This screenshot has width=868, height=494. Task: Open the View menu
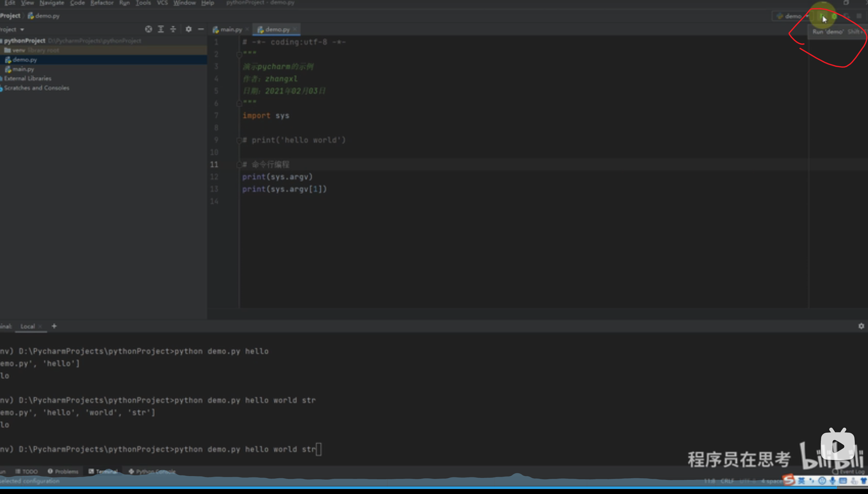click(x=27, y=3)
